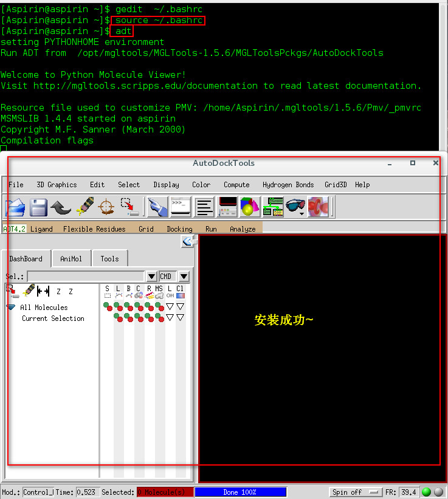Image resolution: width=448 pixels, height=499 pixels.
Task: Collapse the dashboard panel arrow button
Action: click(x=188, y=241)
